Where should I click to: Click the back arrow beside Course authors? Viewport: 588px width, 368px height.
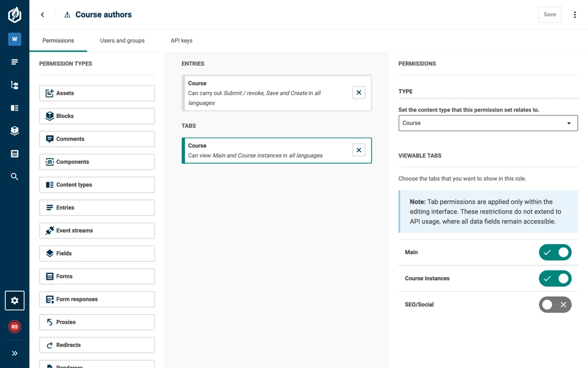pyautogui.click(x=42, y=15)
